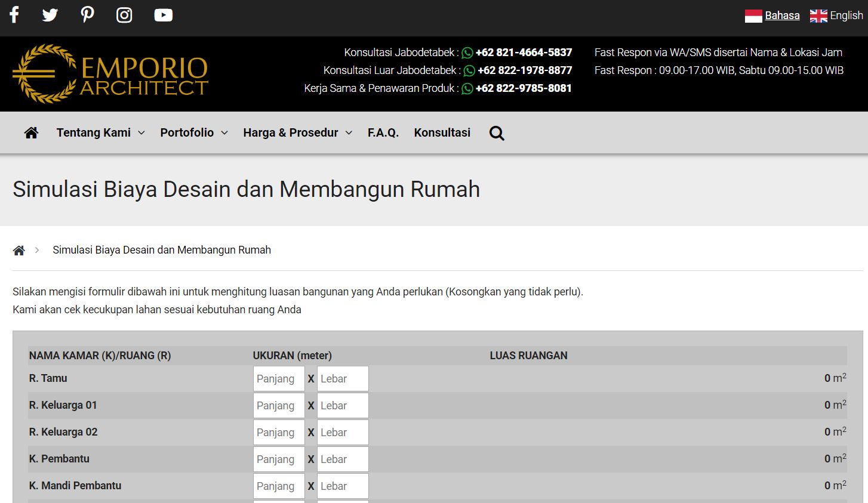Click WhatsApp icon for Konsultasi Jabodetabek

pyautogui.click(x=467, y=53)
